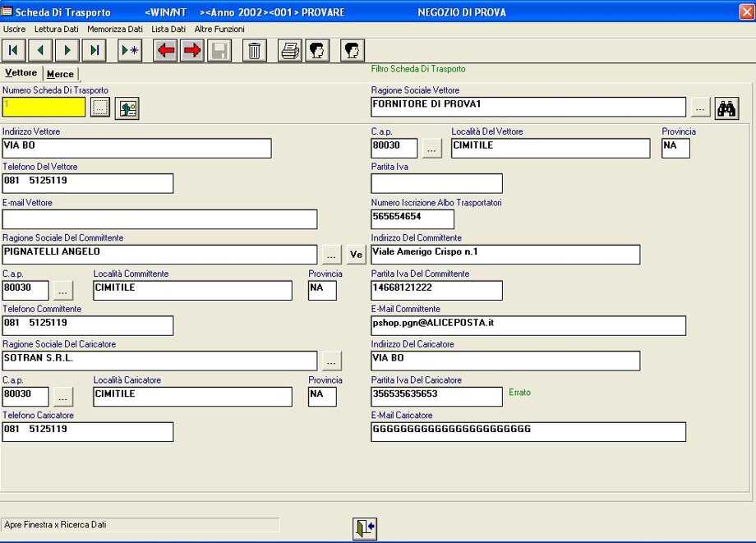Click the red right arrow button
This screenshot has height=543, width=756.
(x=192, y=51)
